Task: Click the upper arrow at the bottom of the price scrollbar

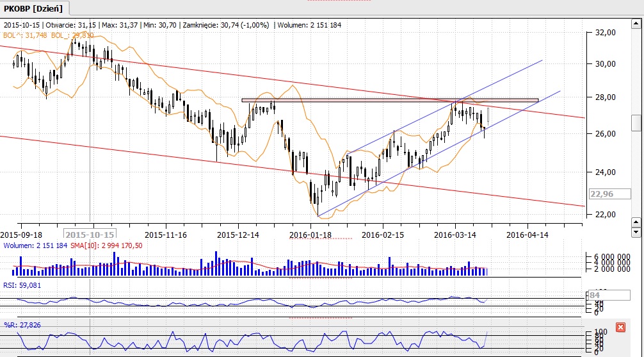Action: point(636,222)
